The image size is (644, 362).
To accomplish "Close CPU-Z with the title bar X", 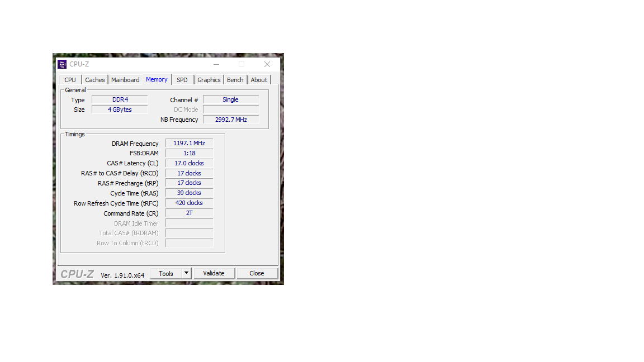I will tap(267, 64).
